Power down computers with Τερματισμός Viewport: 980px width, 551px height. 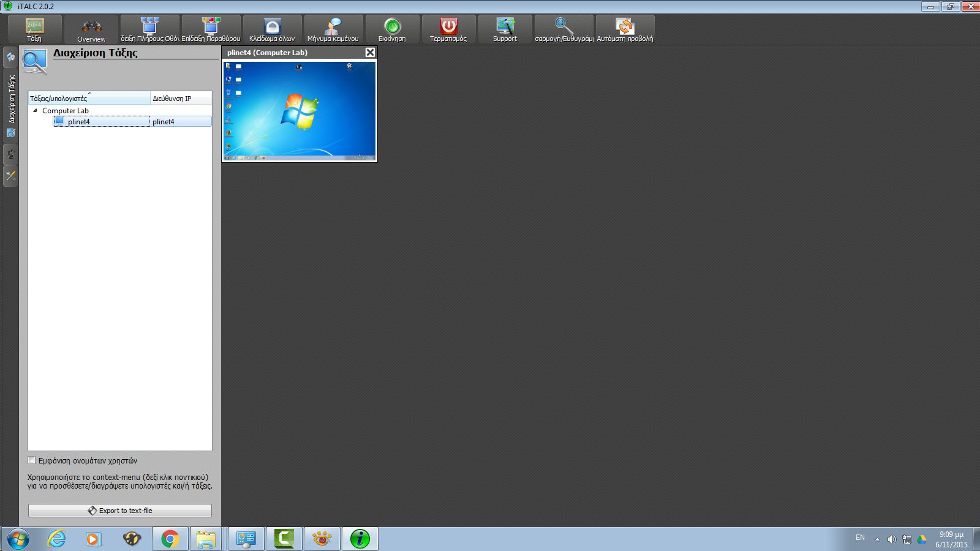tap(448, 29)
